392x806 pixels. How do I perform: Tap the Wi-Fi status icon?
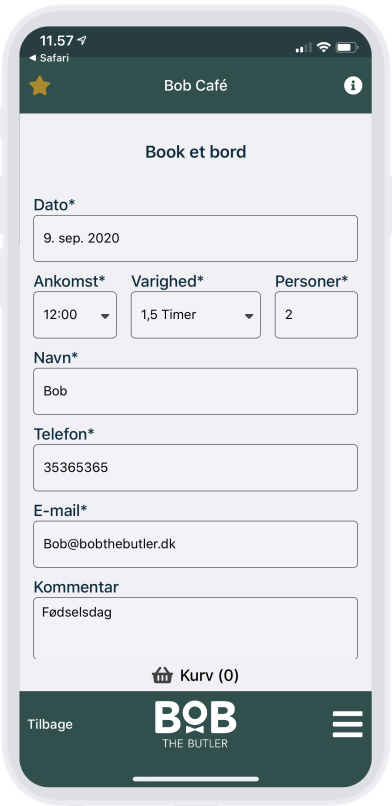323,47
